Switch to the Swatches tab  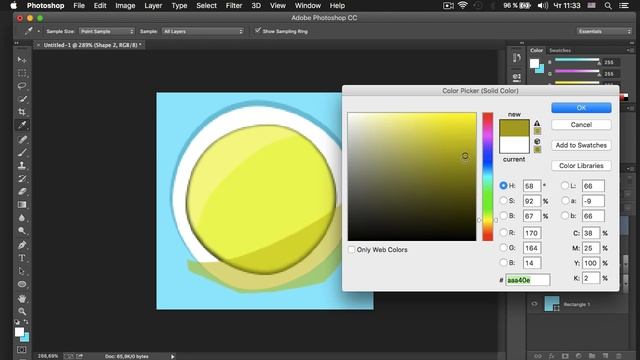click(560, 51)
